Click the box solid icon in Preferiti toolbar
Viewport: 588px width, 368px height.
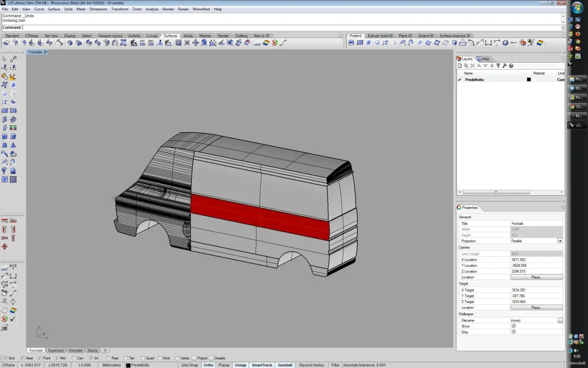click(454, 43)
